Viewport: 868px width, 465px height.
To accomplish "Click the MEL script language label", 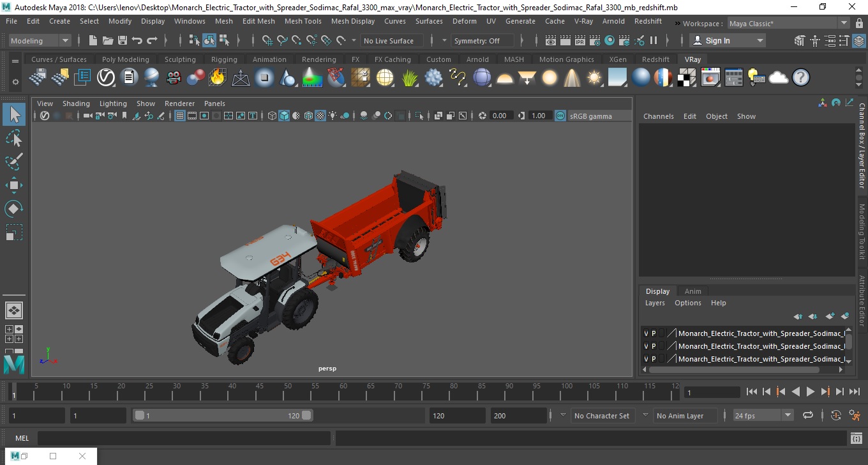I will coord(22,438).
